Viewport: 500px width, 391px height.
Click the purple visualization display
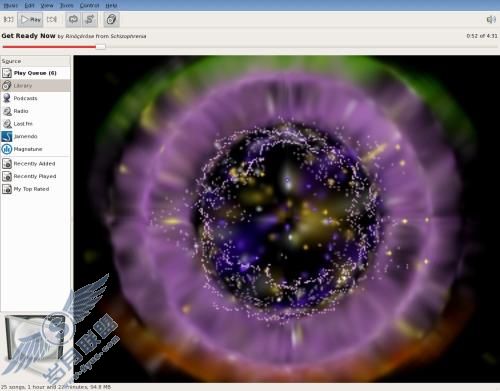(286, 219)
